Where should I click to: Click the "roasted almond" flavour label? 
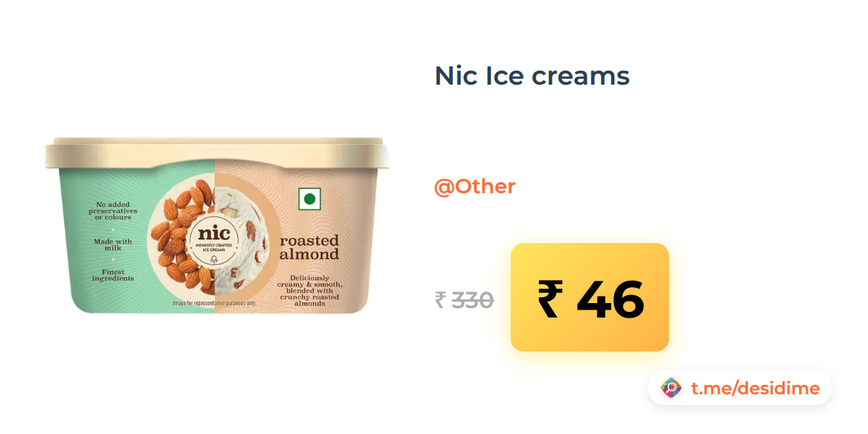(310, 247)
